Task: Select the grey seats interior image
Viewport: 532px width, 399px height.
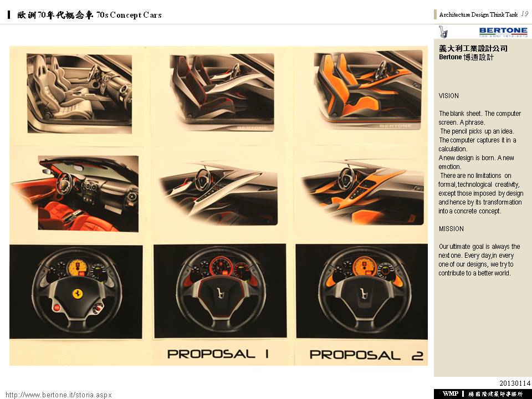Action: pyautogui.click(x=79, y=93)
